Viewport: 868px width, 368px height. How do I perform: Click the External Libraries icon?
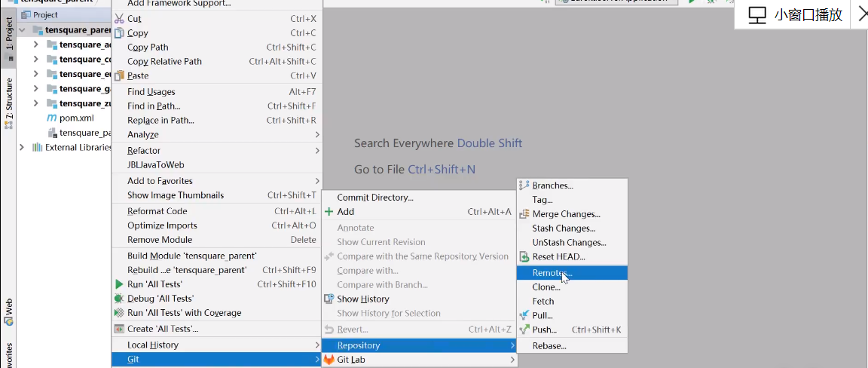pos(38,147)
